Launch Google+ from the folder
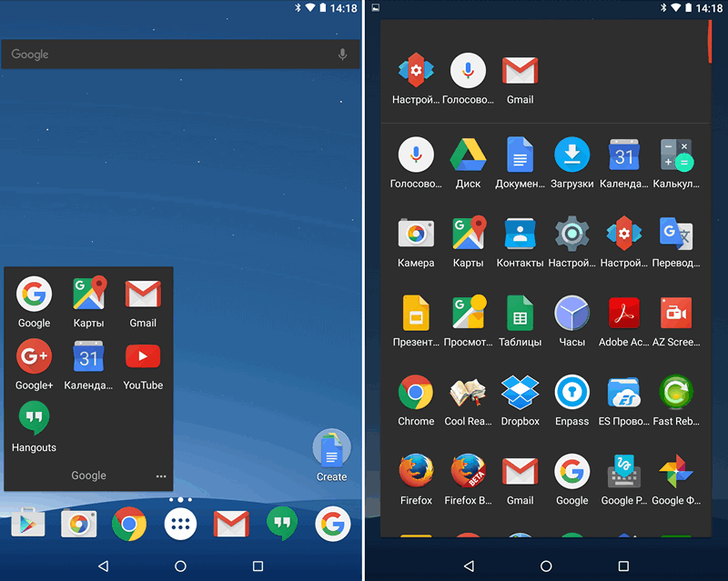728x581 pixels. pos(34,356)
